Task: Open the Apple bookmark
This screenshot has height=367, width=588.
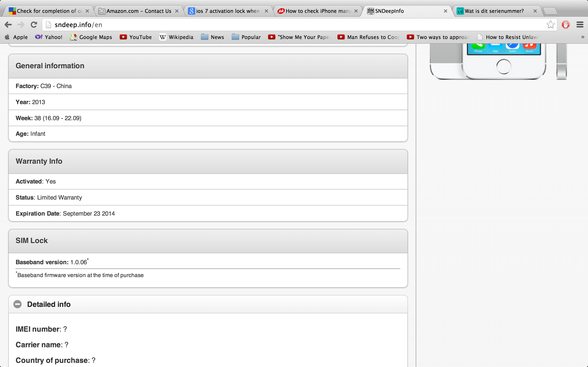Action: pyautogui.click(x=17, y=37)
